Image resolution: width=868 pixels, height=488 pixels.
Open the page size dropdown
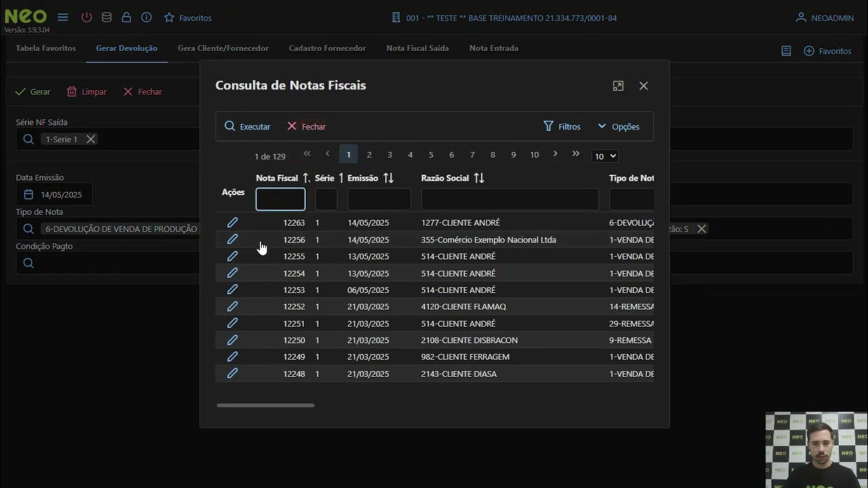(605, 157)
